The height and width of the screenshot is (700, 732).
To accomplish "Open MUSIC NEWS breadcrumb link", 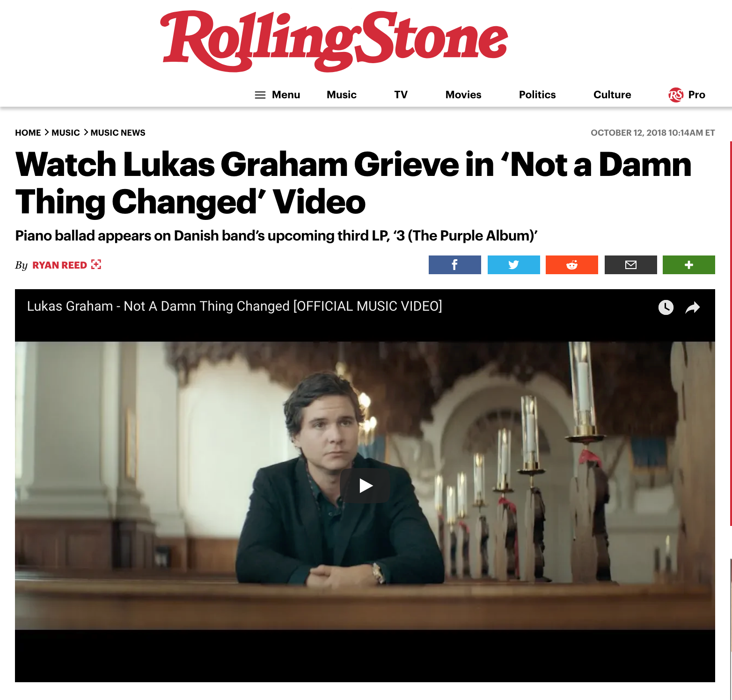I will click(118, 133).
